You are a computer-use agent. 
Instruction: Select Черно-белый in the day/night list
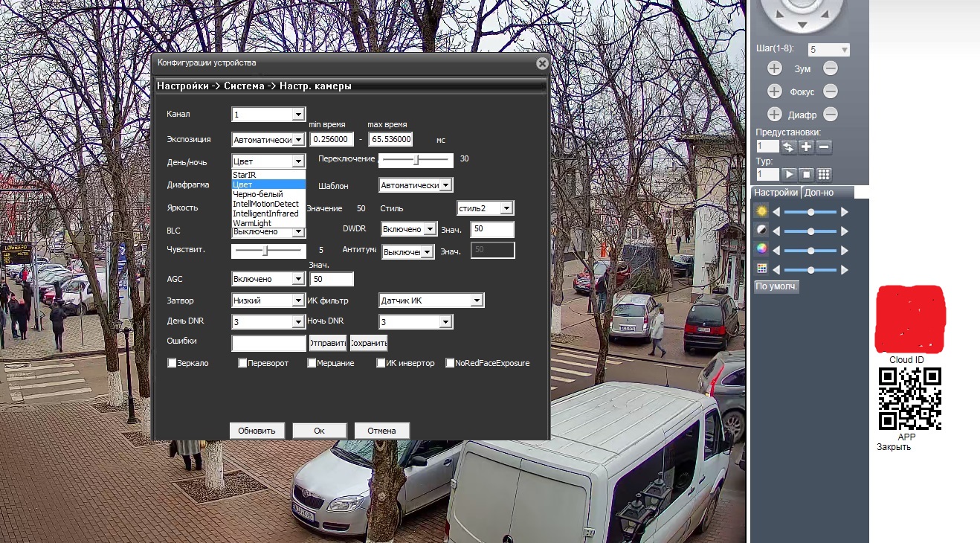click(x=258, y=194)
